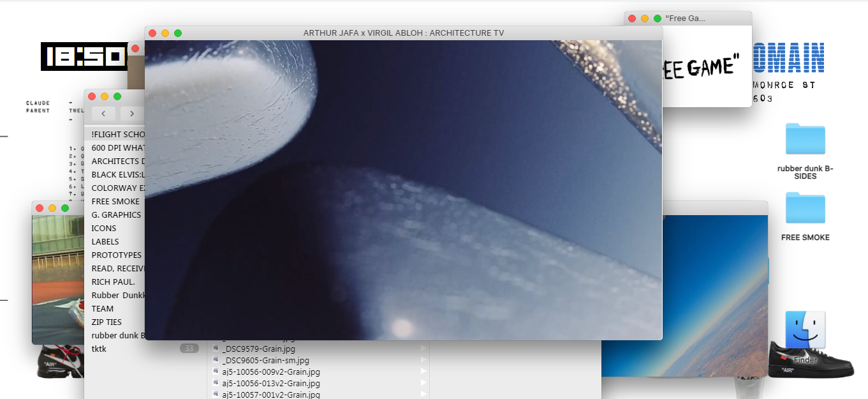Select the file name aj5-10056-009v2-Grain.jpg

pyautogui.click(x=271, y=372)
